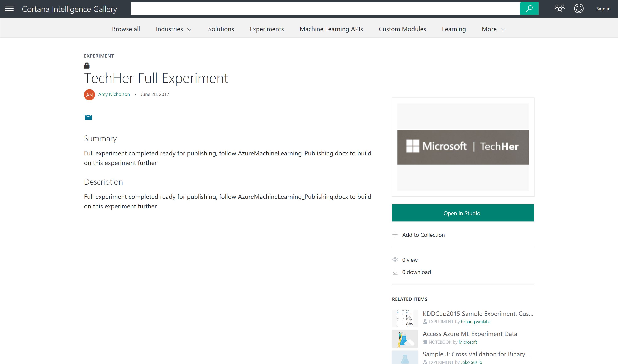Image resolution: width=618 pixels, height=364 pixels.
Task: Open Access Azure ML Experiment Data thumbnail
Action: click(x=405, y=339)
